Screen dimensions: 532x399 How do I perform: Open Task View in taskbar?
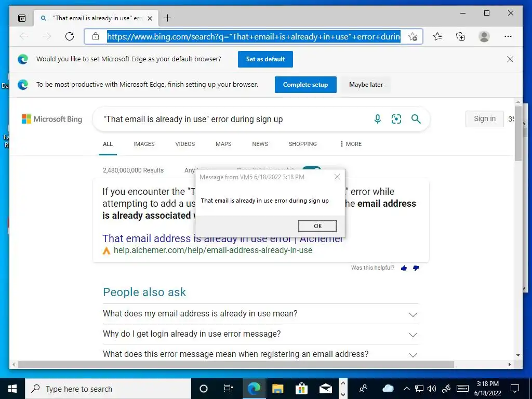229,389
